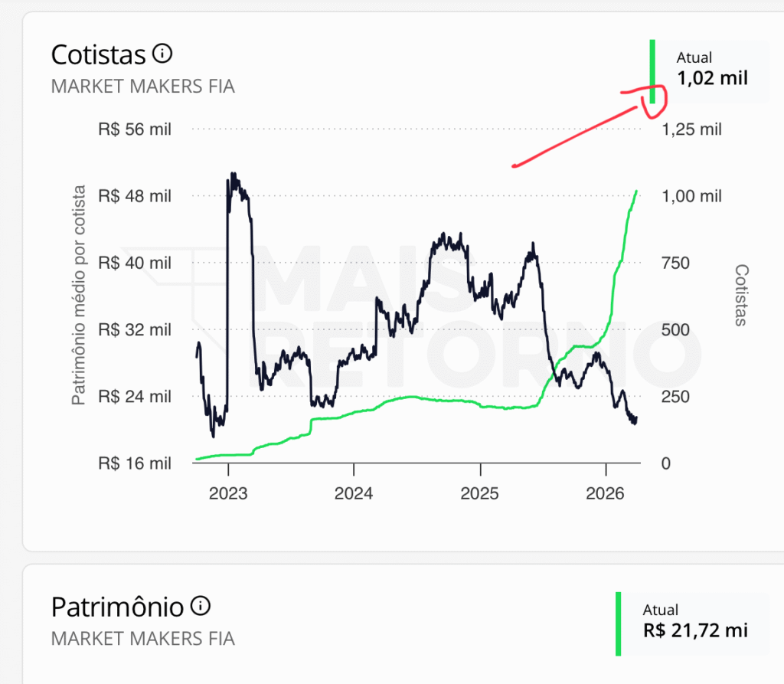This screenshot has height=684, width=784.
Task: Click the Cotistas card heading
Action: (x=98, y=55)
